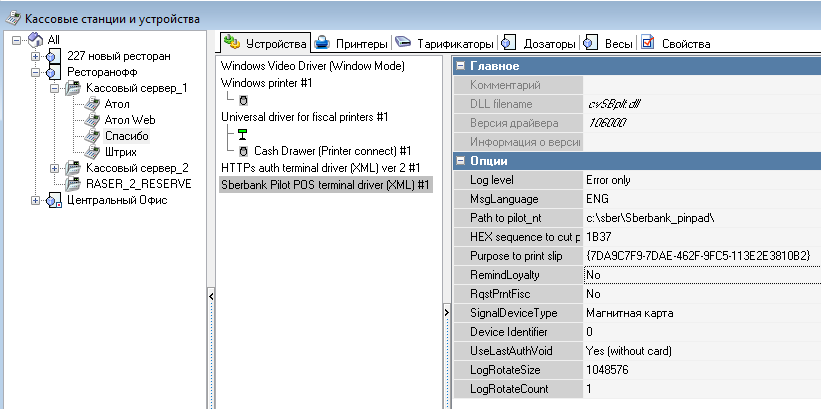This screenshot has width=821, height=409.
Task: Click the Центральный Офис icon
Action: (53, 200)
